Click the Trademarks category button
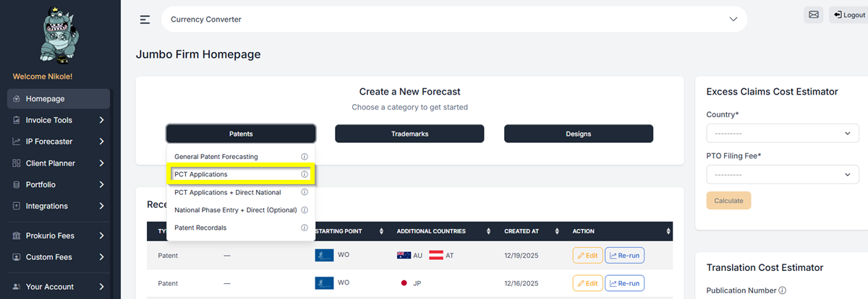The width and height of the screenshot is (868, 299). point(409,134)
